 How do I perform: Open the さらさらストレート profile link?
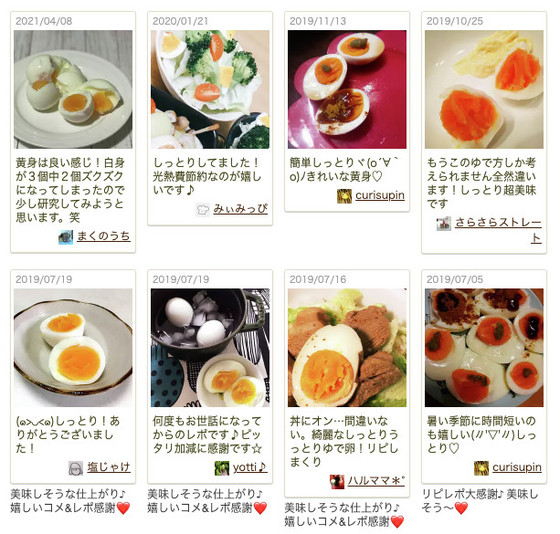coord(499,230)
